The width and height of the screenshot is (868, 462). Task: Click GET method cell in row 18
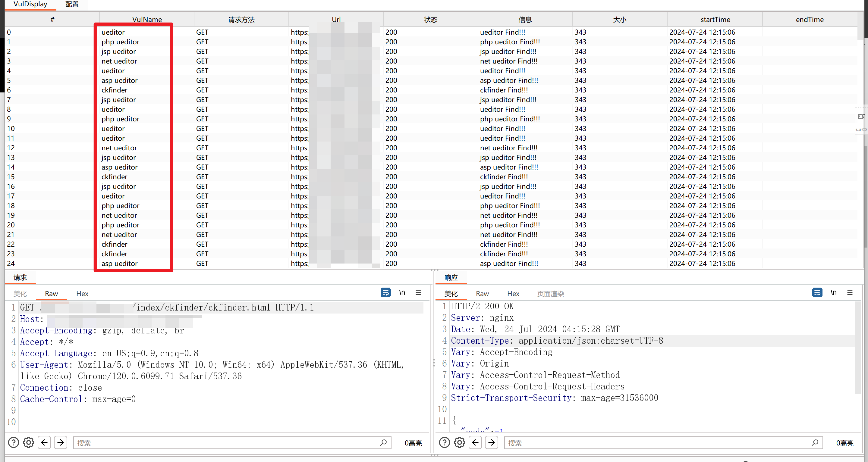[202, 205]
